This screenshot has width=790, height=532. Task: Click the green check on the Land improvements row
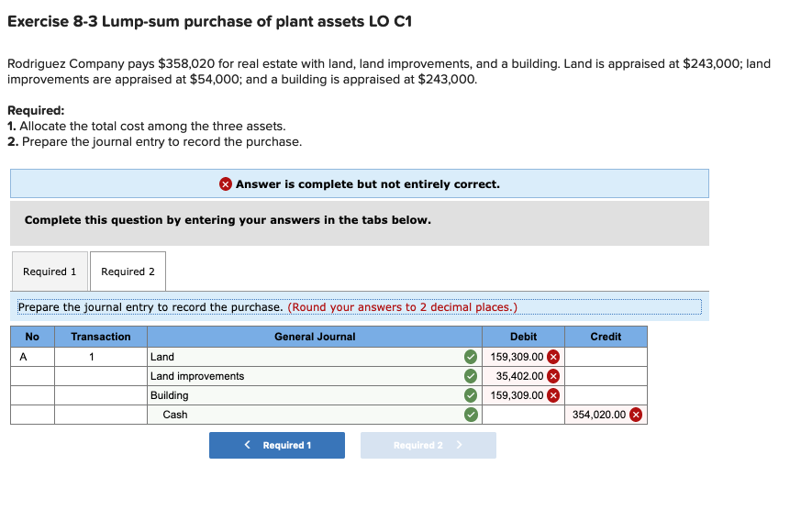[470, 376]
